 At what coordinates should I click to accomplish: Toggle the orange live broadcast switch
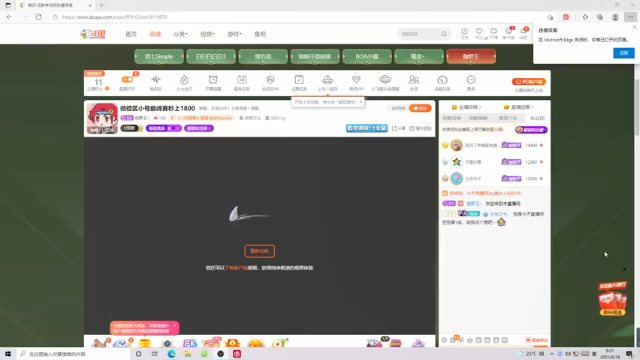coord(127,80)
